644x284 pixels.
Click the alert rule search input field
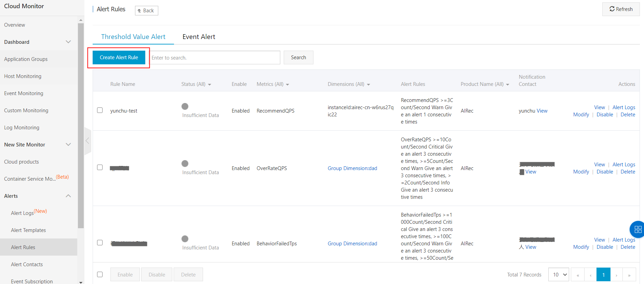click(x=215, y=57)
